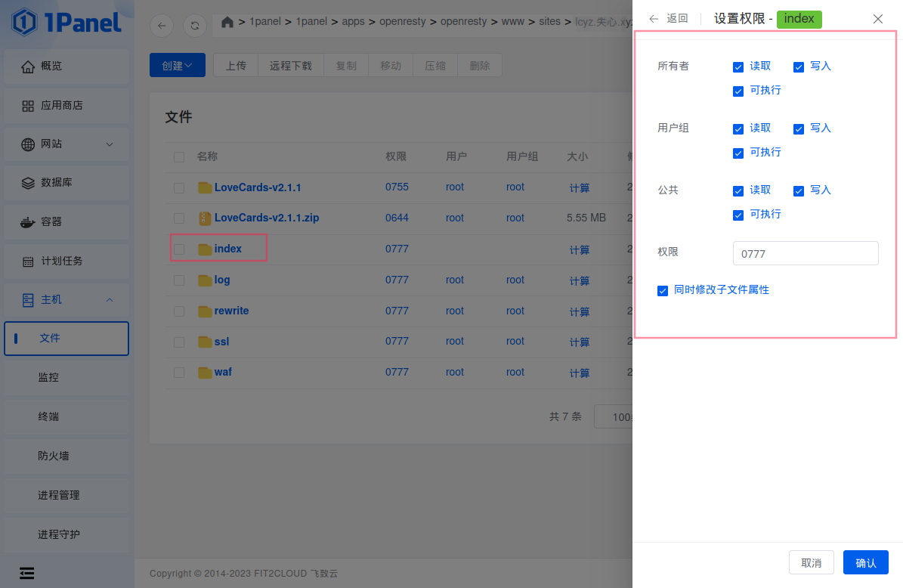Click the 网站 globe icon
Image resolution: width=903 pixels, height=588 pixels.
[x=28, y=144]
